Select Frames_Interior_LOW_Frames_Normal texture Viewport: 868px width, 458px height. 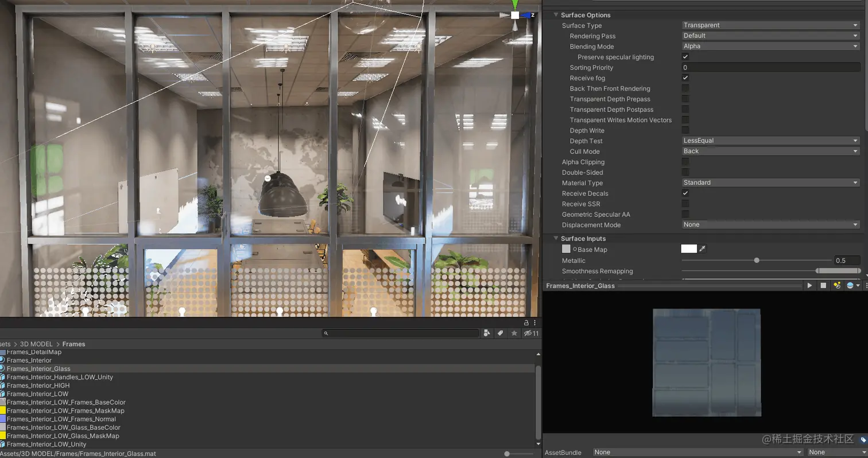61,419
